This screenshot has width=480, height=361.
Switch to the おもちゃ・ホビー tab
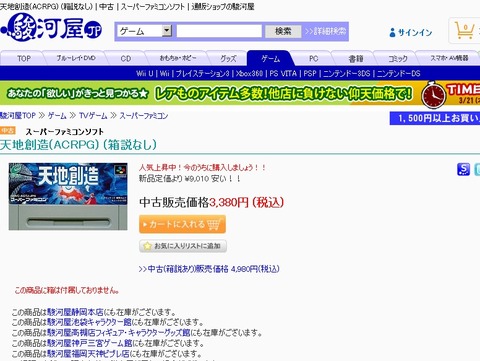tap(178, 58)
